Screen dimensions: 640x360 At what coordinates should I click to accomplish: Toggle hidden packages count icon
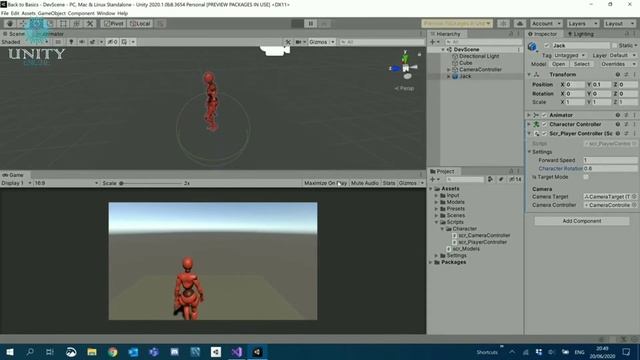pos(516,179)
